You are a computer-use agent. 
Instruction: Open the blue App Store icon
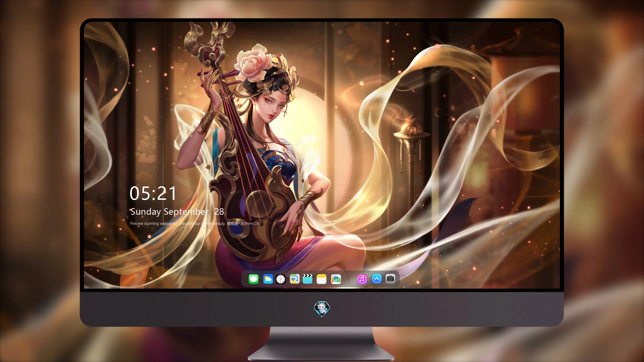(x=377, y=279)
